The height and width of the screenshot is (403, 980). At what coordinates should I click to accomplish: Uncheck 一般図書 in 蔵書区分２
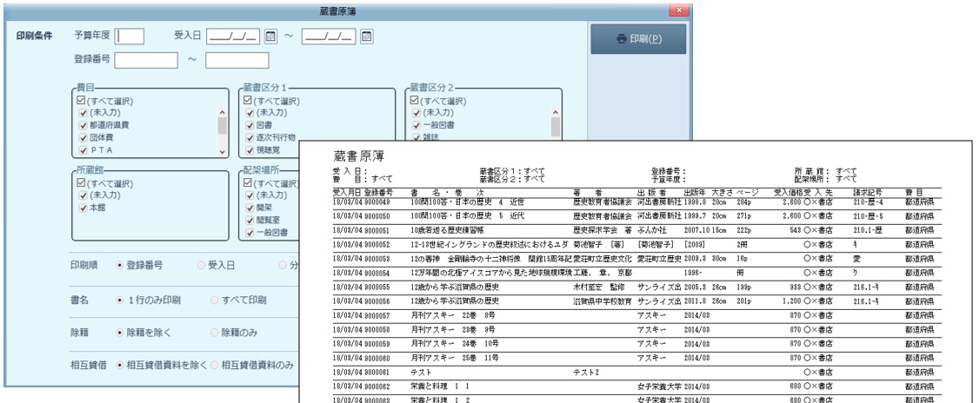click(416, 125)
